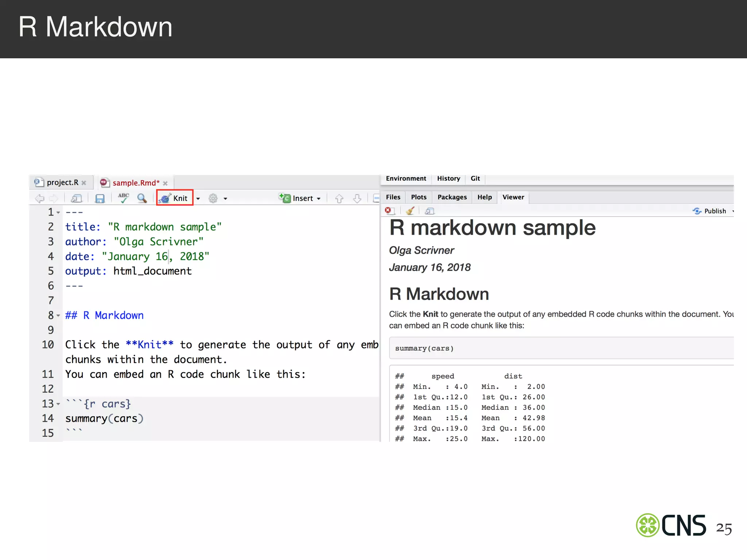Open the Environment tab
Viewport: 747px width, 560px height.
point(406,179)
